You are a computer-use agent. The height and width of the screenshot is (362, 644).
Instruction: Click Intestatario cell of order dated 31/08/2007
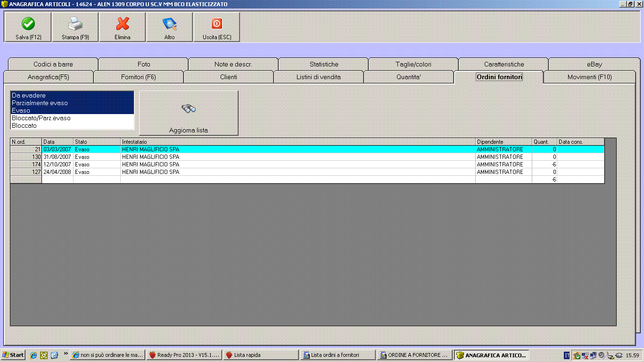click(298, 157)
